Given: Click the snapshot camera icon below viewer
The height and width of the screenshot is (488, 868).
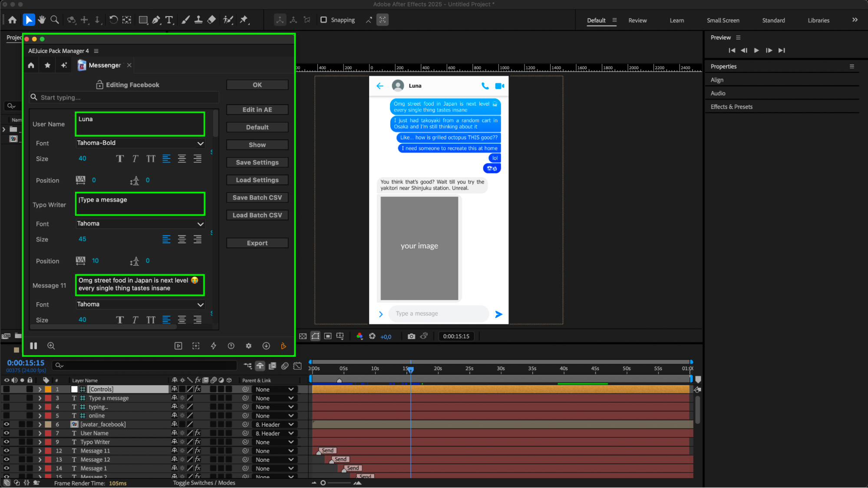Looking at the screenshot, I should 411,336.
